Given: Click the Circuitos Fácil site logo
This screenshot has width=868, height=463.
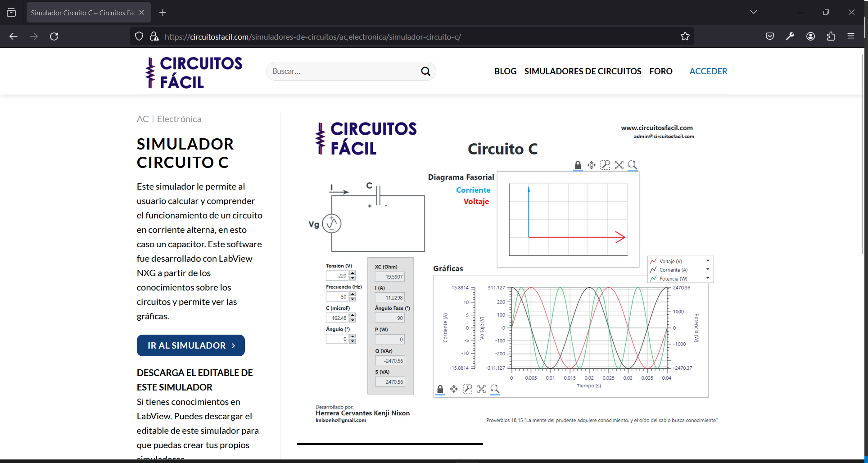Looking at the screenshot, I should click(194, 72).
